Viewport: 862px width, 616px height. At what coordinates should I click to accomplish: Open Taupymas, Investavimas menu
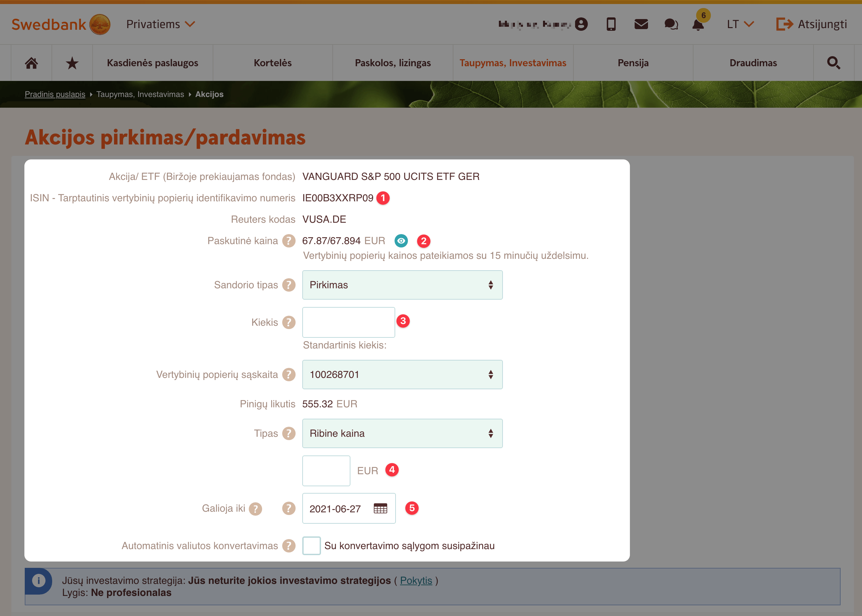tap(513, 63)
